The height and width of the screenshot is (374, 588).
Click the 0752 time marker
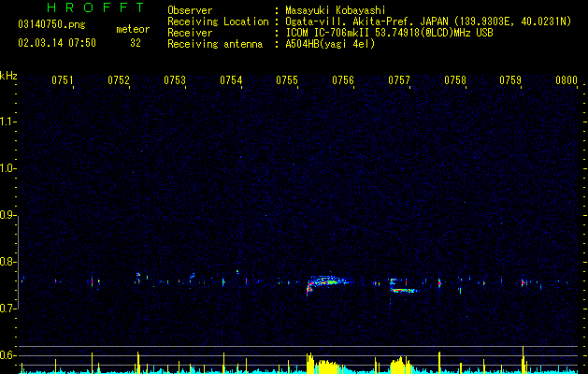119,80
